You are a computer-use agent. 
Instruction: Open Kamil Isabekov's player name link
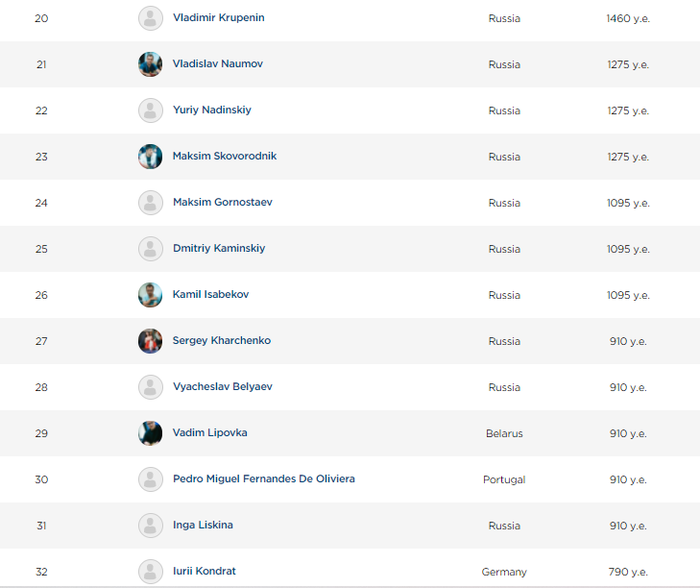click(x=210, y=295)
